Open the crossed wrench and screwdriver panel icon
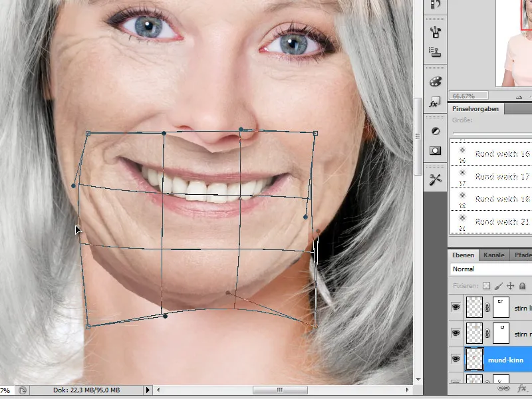Image resolution: width=532 pixels, height=399 pixels. click(436, 180)
